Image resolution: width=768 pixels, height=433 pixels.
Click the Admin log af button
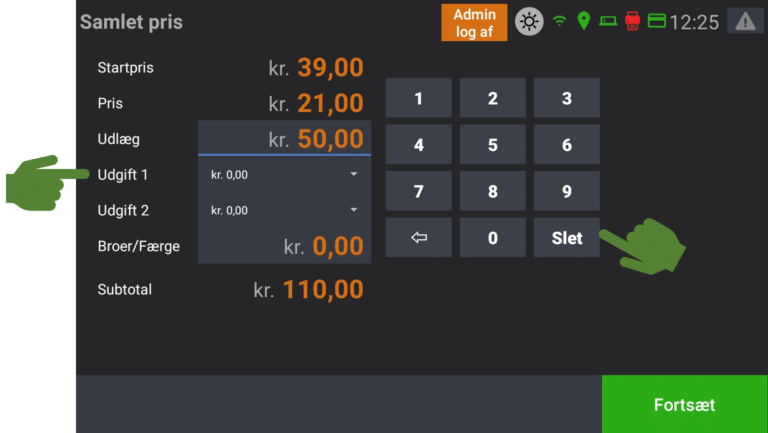point(474,23)
